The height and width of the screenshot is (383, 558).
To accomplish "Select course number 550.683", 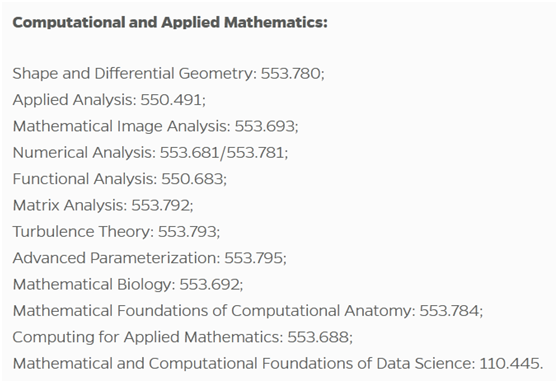I will pyautogui.click(x=192, y=179).
